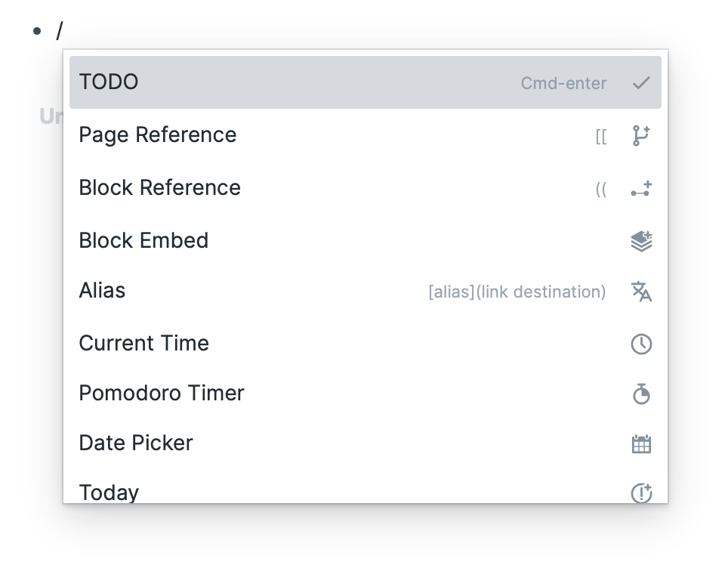Pick the Block Embed option
The width and height of the screenshot is (728, 562).
[x=365, y=241]
